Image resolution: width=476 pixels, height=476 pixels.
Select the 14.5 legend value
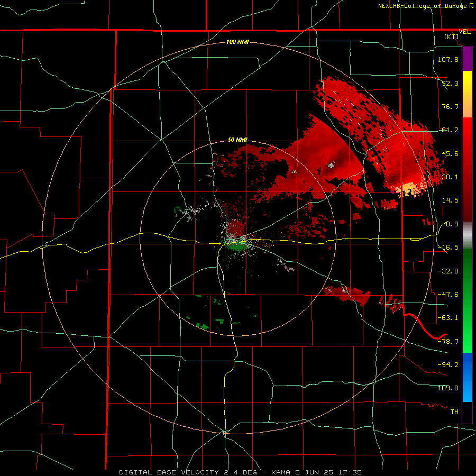(450, 200)
